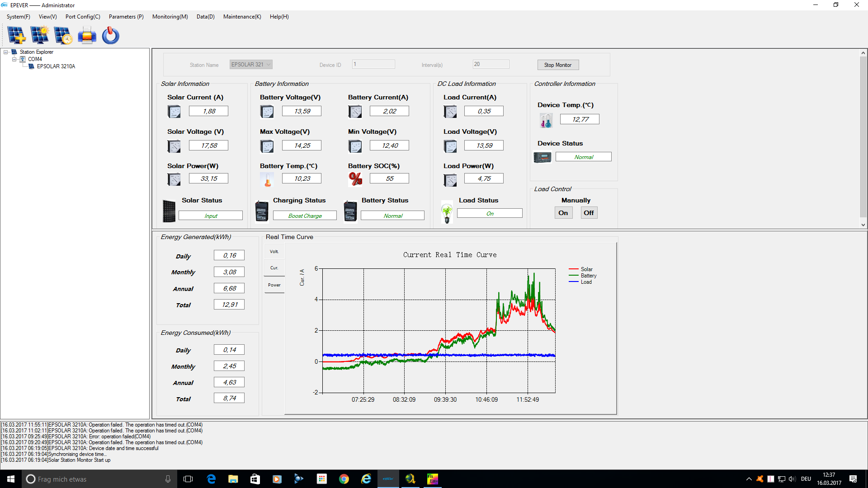Click the add station solar panel icon
This screenshot has width=868, height=488.
pyautogui.click(x=16, y=35)
